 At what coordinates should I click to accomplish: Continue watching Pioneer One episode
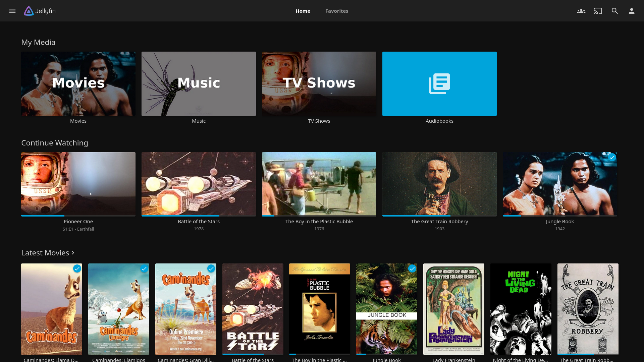[78, 184]
